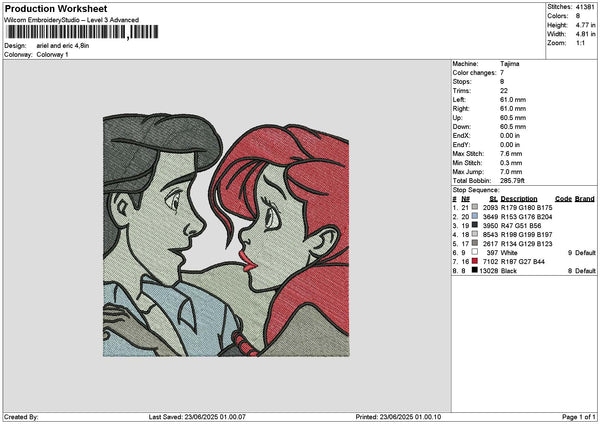Select the black color swatch in stop 8

pyautogui.click(x=475, y=270)
